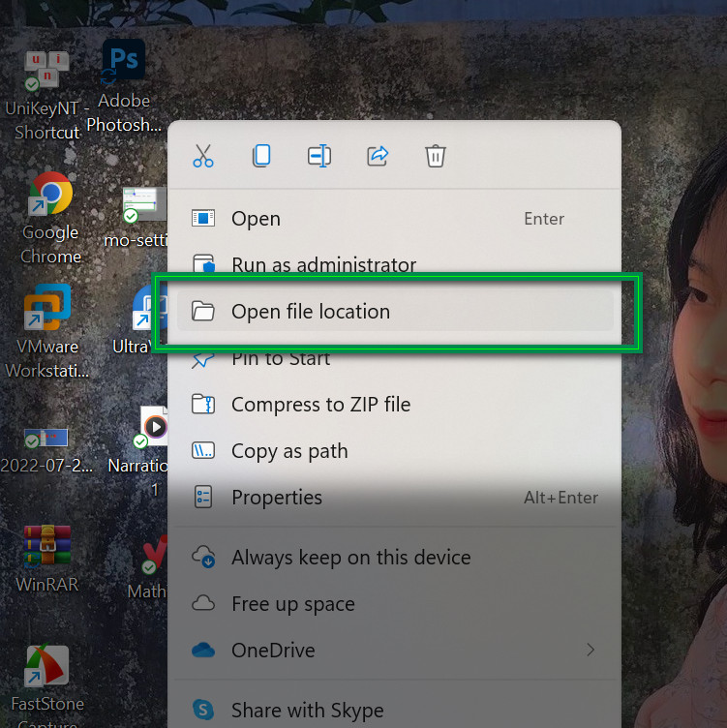Select the Math desktop icon

(x=148, y=567)
